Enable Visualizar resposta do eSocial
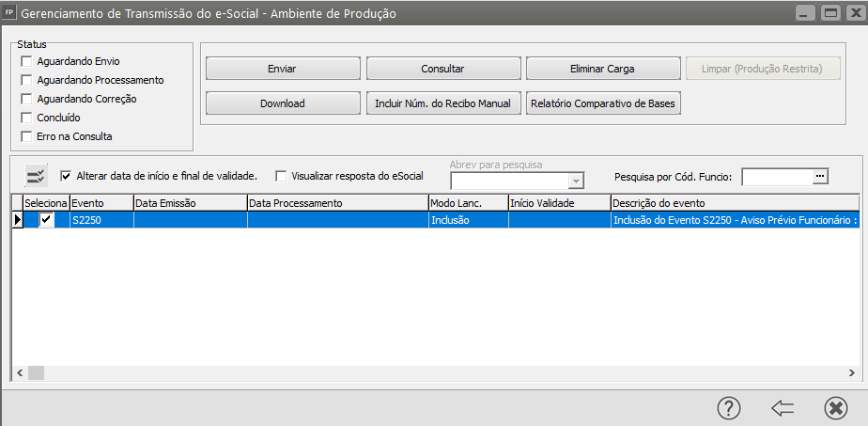The image size is (868, 426). tap(281, 176)
